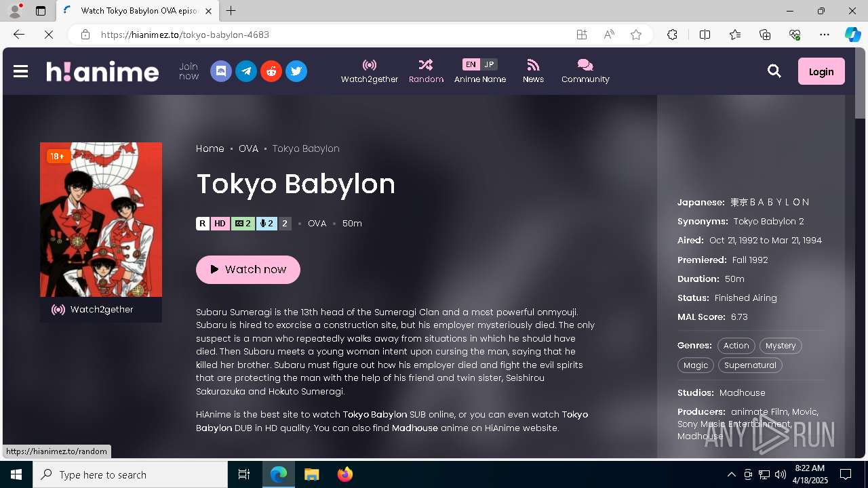Click the address bar URL

pos(185,35)
